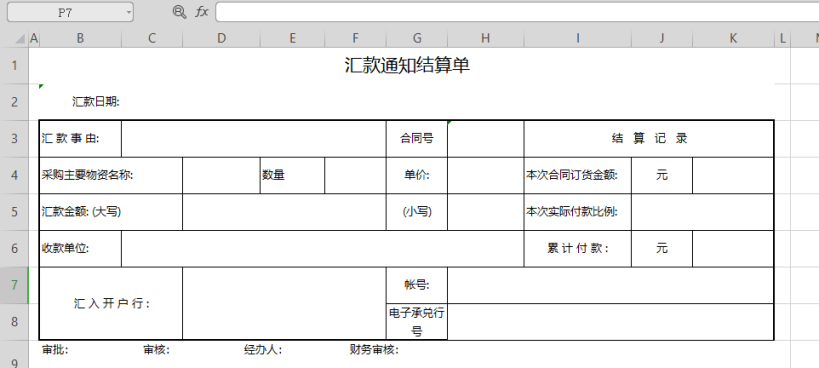Select column F header

(355, 38)
